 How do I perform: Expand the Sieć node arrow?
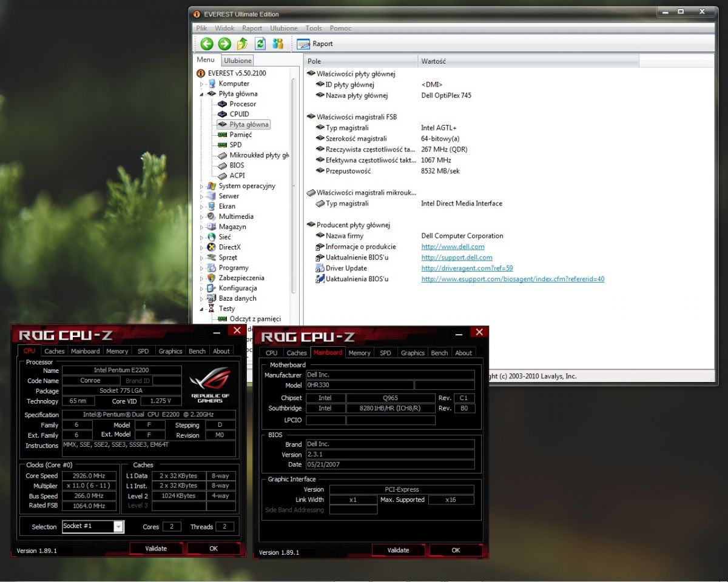(202, 238)
